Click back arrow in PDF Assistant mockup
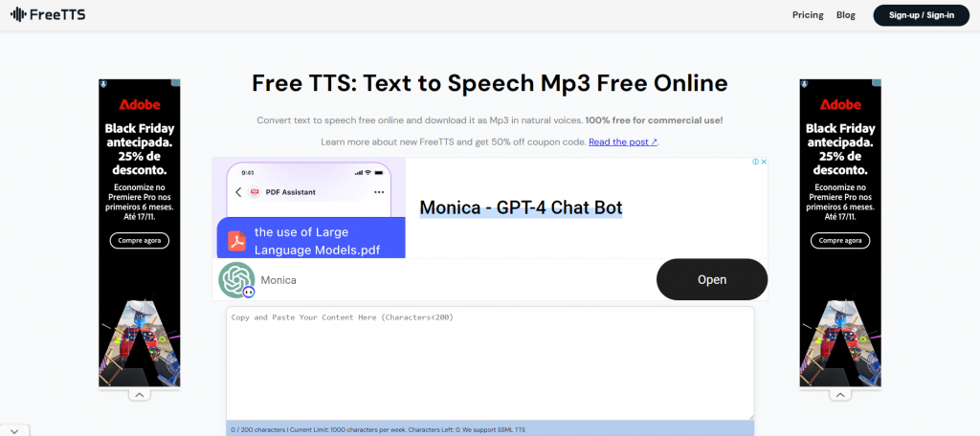Screen dimensions: 980x436 click(x=238, y=192)
